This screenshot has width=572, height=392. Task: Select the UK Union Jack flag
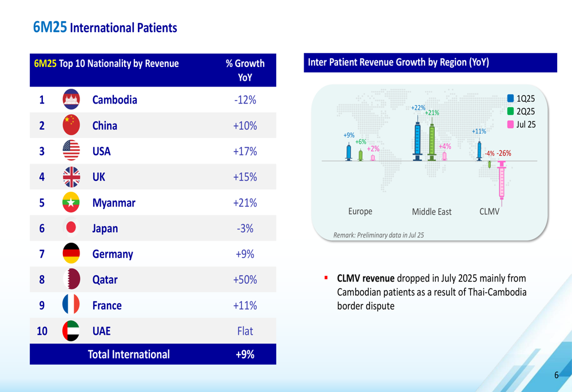(71, 177)
